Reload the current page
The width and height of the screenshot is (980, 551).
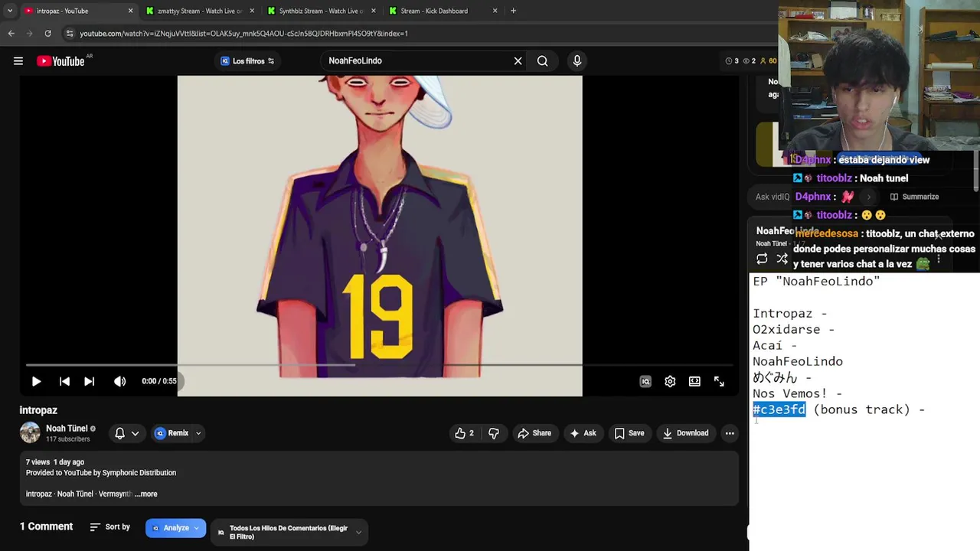coord(47,34)
